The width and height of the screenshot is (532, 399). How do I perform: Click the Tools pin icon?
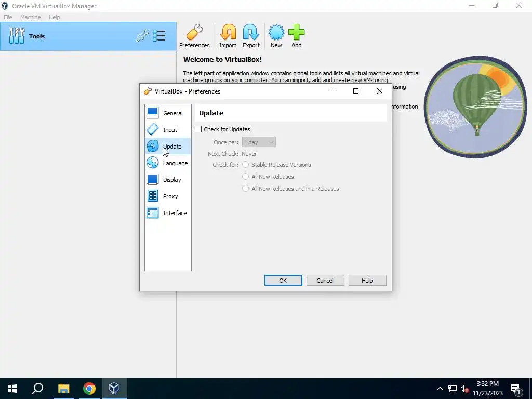142,36
